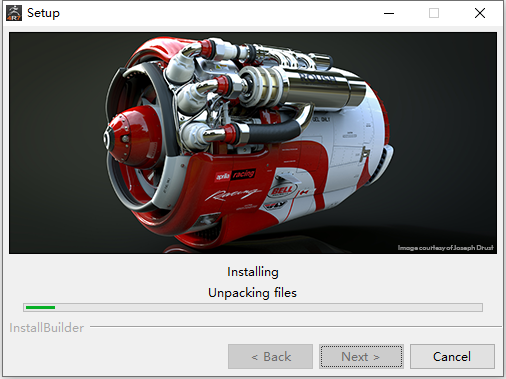Viewport: 506px width, 379px height.
Task: Click the < Back button
Action: (x=270, y=356)
